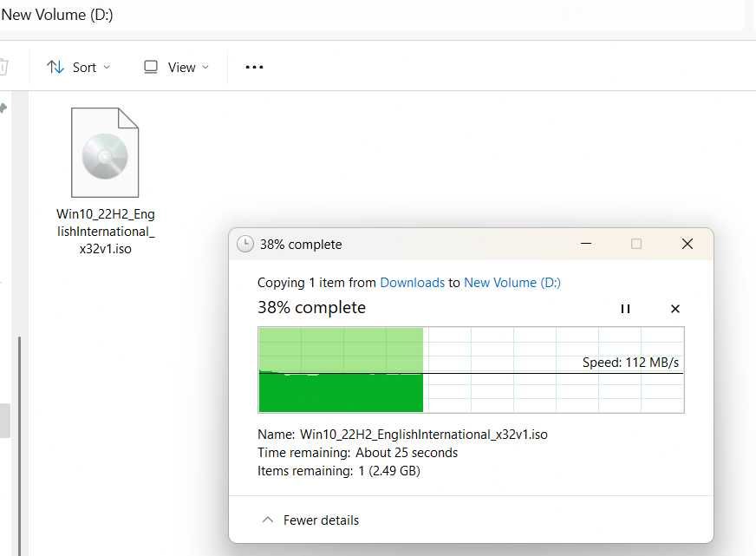Select the Win10_22H2 ISO file icon
This screenshot has width=756, height=556.
[105, 153]
